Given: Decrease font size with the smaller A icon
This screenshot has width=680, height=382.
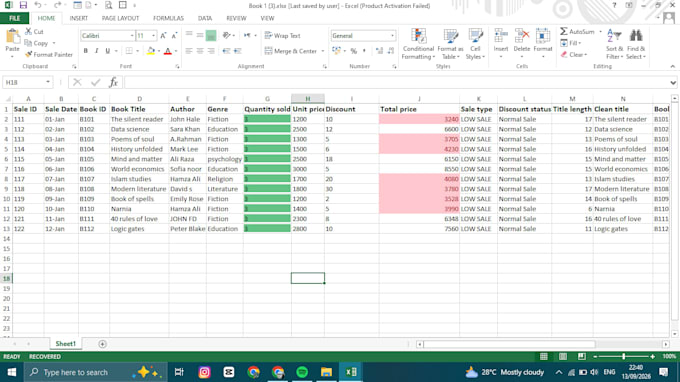Looking at the screenshot, I should pos(174,36).
